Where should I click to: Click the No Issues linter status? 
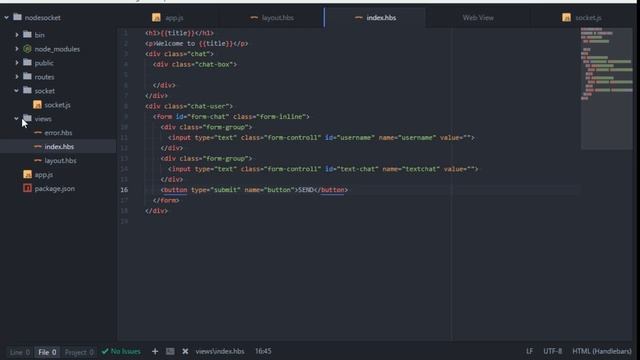click(121, 351)
